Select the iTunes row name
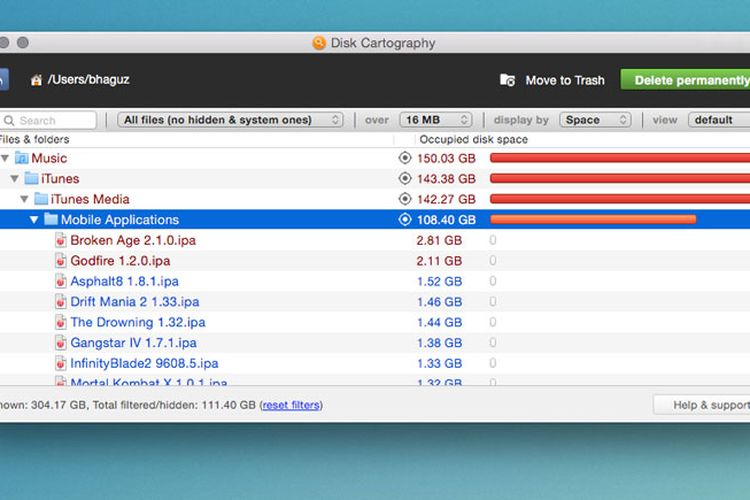750x500 pixels. [60, 178]
